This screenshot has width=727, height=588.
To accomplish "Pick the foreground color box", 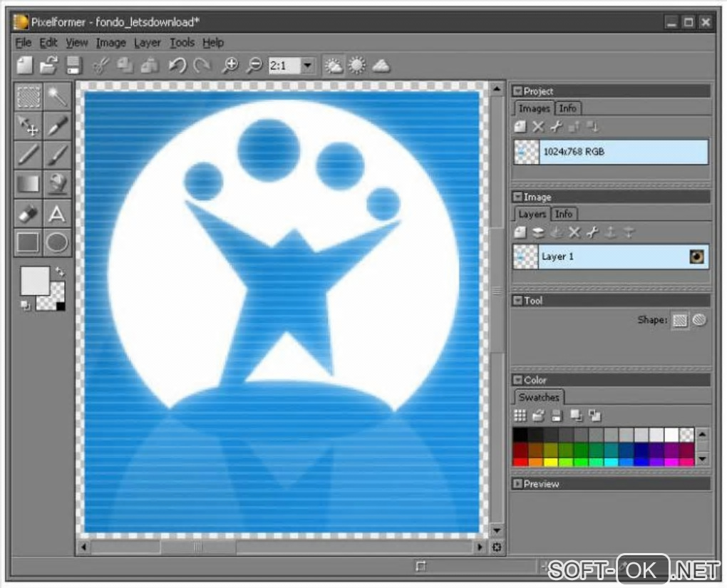I will coord(35,281).
